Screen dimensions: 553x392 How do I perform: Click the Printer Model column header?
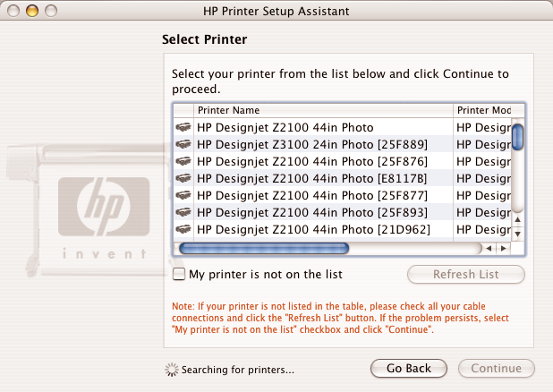point(482,110)
